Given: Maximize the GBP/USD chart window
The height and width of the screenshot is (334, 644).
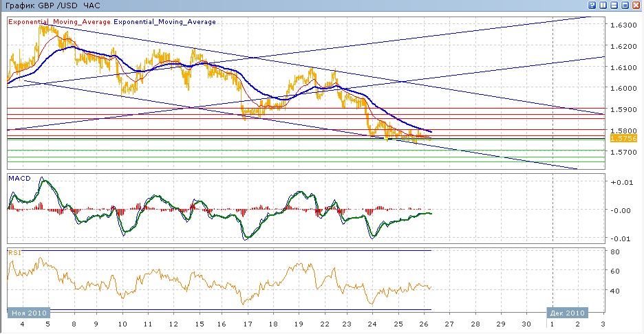Looking at the screenshot, I should (625, 5).
